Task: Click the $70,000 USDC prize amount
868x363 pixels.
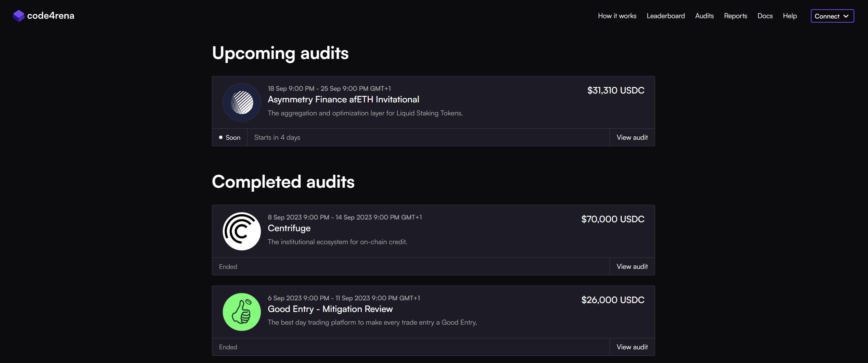Action: pyautogui.click(x=613, y=219)
